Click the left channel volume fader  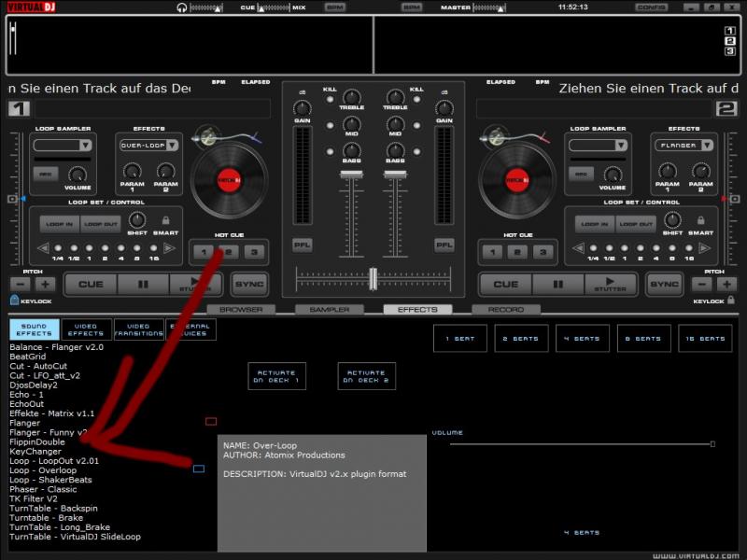[352, 175]
